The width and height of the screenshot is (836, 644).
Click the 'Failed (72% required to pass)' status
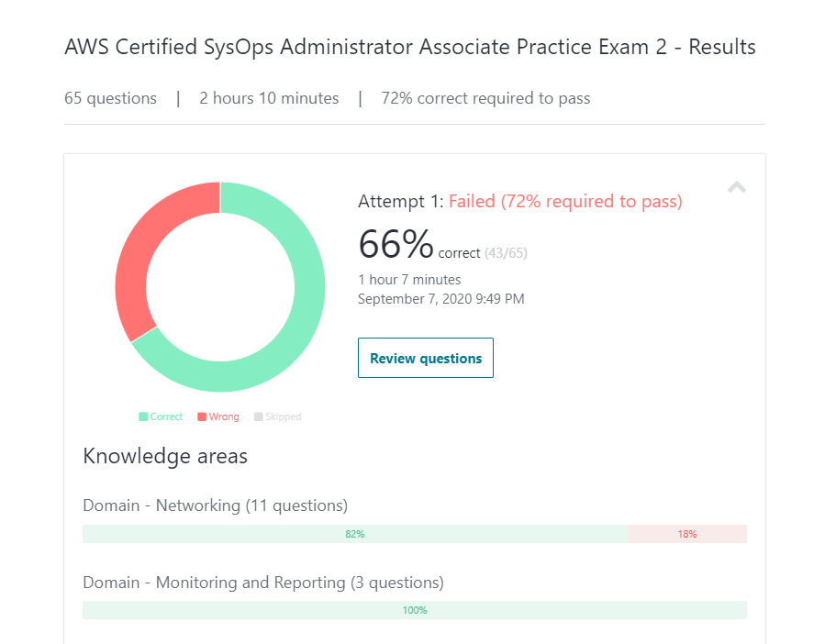tap(565, 202)
